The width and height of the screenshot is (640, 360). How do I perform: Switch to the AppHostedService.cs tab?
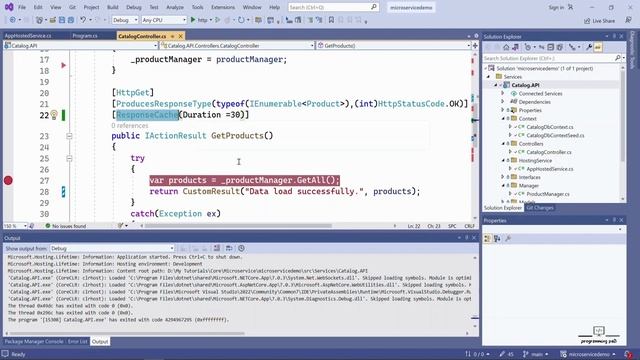click(28, 36)
